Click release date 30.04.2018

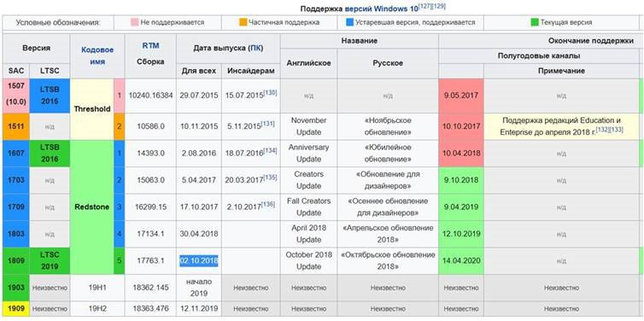tap(199, 234)
